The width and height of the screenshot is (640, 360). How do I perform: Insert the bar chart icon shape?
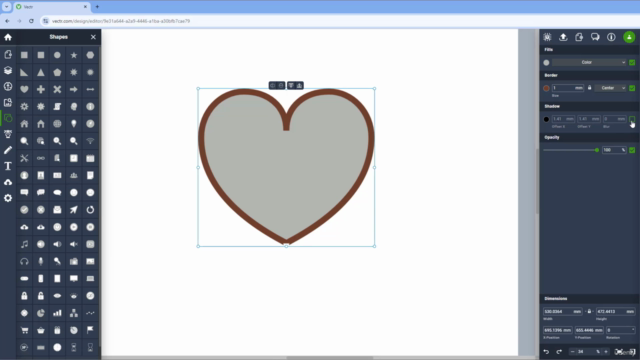(57, 313)
